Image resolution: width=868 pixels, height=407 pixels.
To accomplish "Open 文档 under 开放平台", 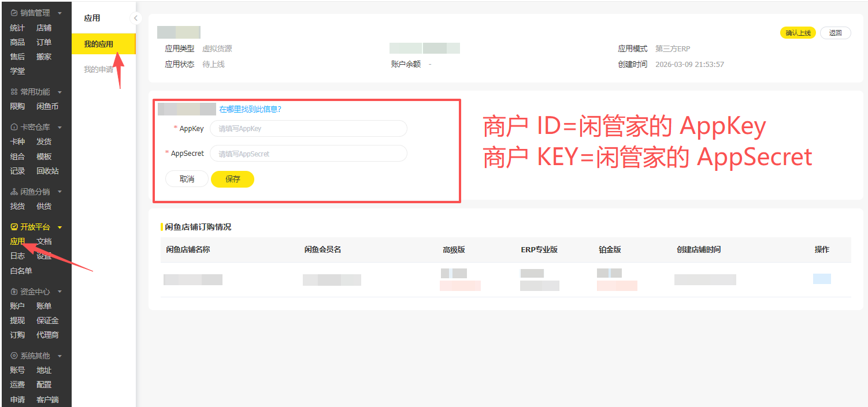I will click(x=44, y=241).
